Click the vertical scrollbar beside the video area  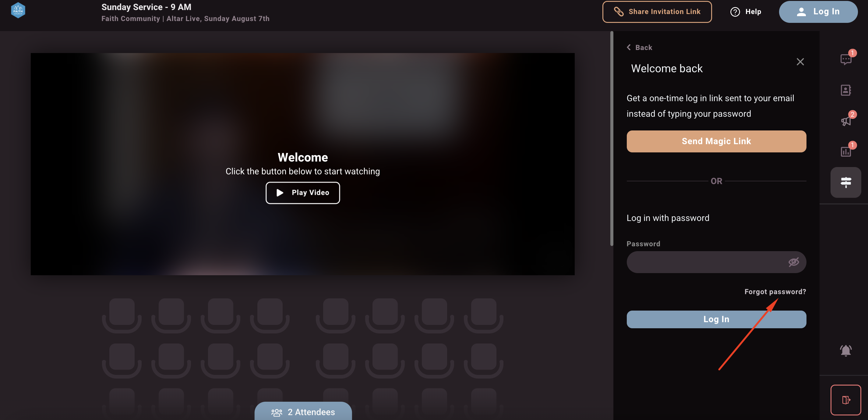[x=612, y=139]
